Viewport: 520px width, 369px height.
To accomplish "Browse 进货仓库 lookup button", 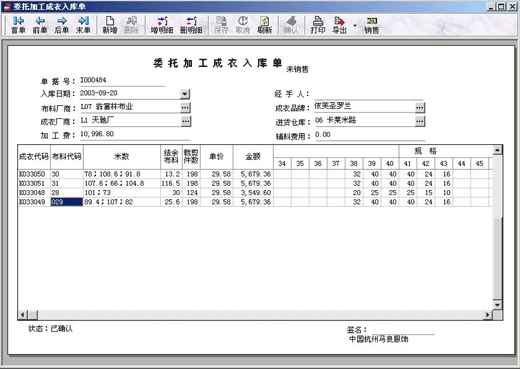I will pos(420,121).
